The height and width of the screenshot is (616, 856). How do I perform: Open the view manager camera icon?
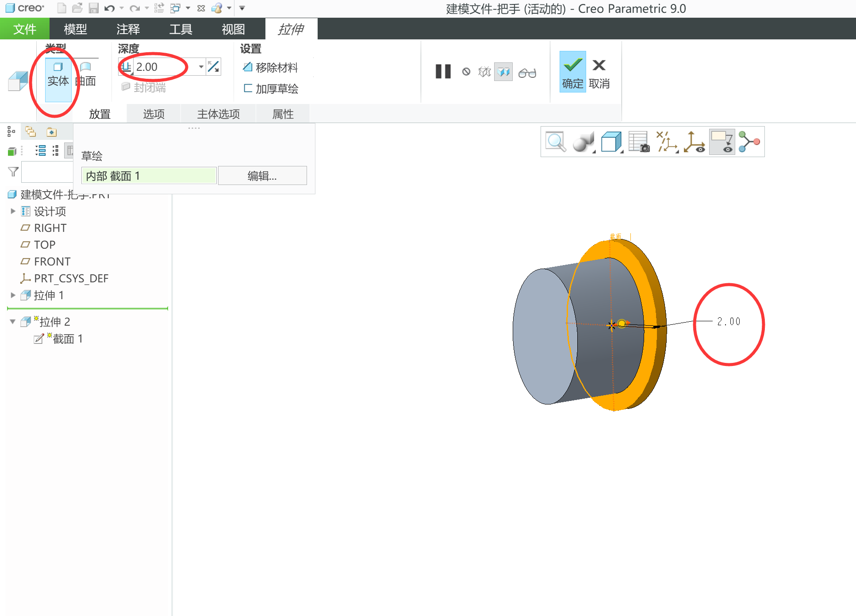click(x=639, y=142)
